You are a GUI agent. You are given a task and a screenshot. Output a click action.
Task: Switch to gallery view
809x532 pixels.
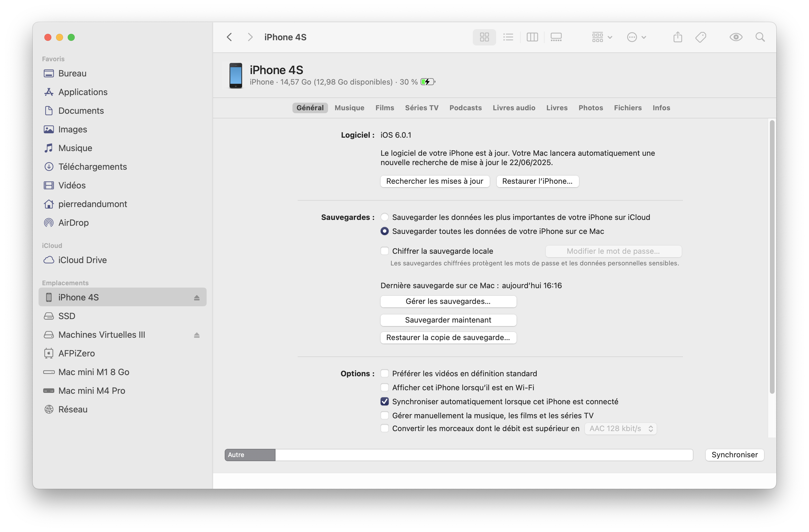[x=556, y=37]
